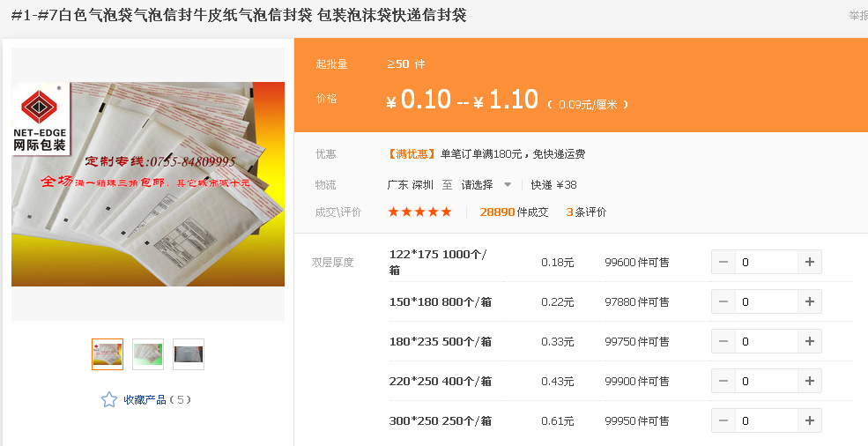Viewport: 868px width, 446px height.
Task: Click the main product image
Action: tap(148, 184)
